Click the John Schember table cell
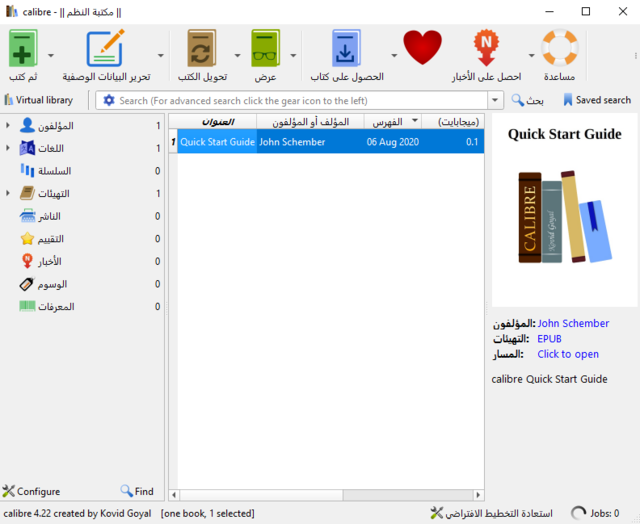 pyautogui.click(x=310, y=142)
